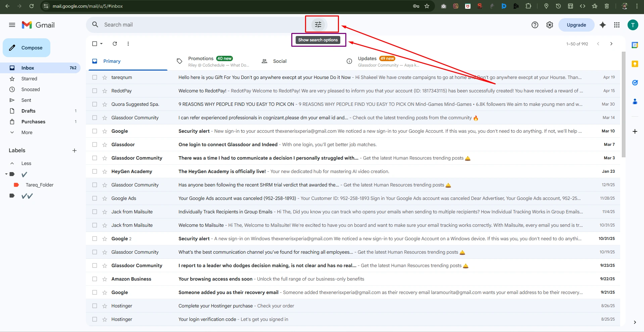644x332 pixels.
Task: Select the tareqnum email checkbox
Action: click(95, 77)
